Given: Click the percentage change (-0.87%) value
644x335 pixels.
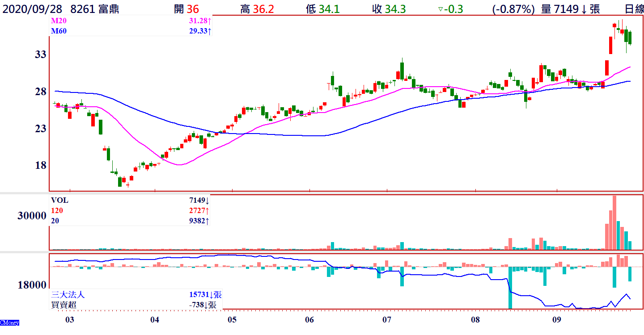Looking at the screenshot, I should click(513, 9).
